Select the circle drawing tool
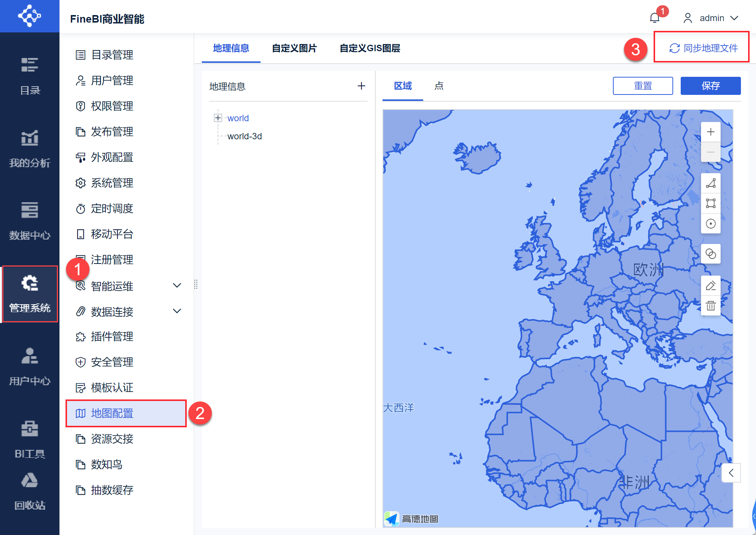Viewport: 756px width, 535px height. coord(710,224)
